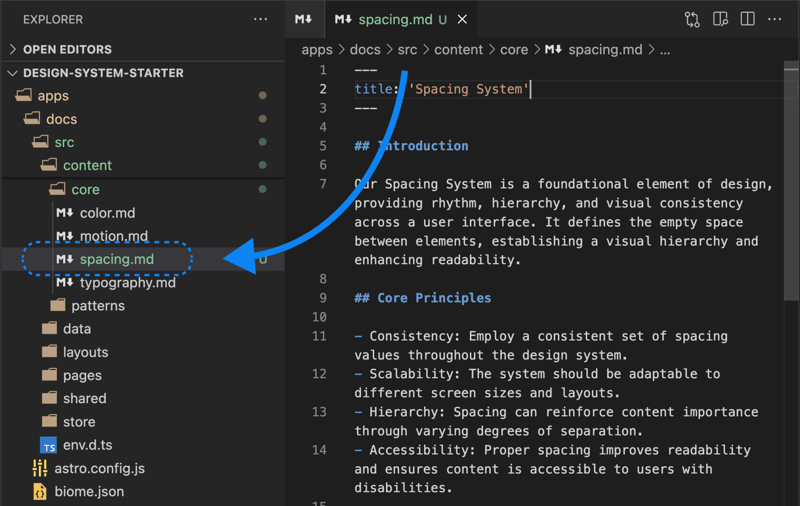Click the '## Introduction' heading text
Viewport: 800px width, 506px height.
[411, 146]
